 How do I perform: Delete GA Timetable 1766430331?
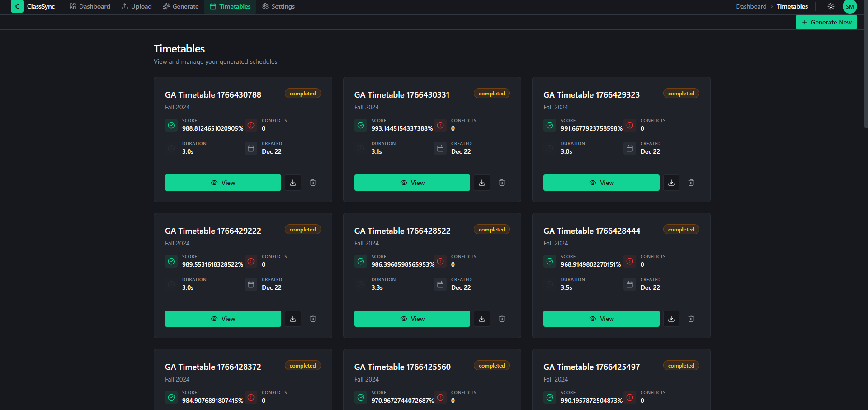point(502,183)
